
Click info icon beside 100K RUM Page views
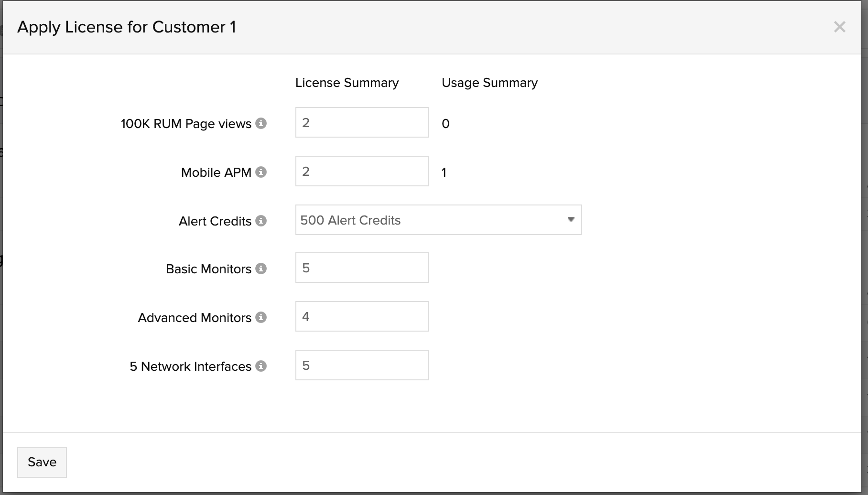click(260, 123)
